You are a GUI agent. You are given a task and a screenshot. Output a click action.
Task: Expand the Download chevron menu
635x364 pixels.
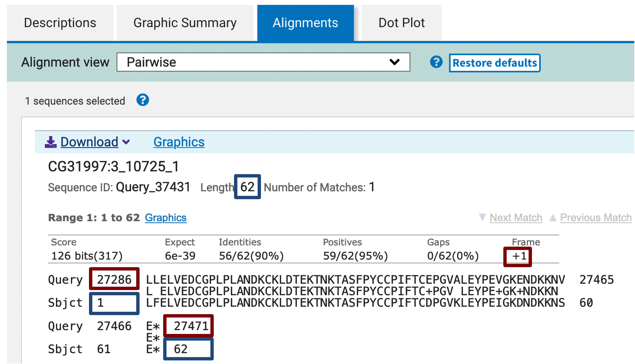(x=126, y=142)
